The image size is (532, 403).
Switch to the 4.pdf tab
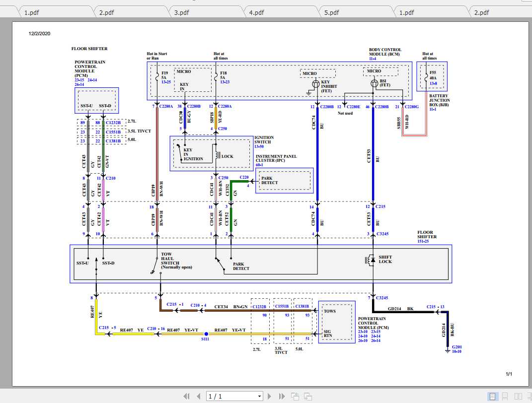tap(256, 11)
